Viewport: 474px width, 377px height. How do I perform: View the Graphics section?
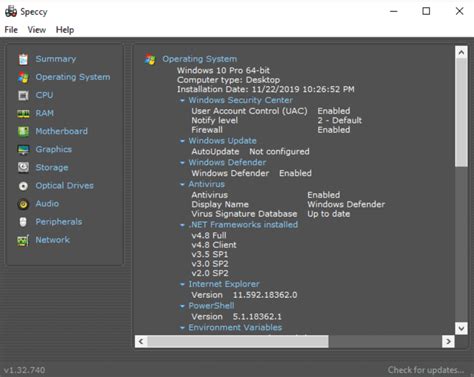pos(54,149)
